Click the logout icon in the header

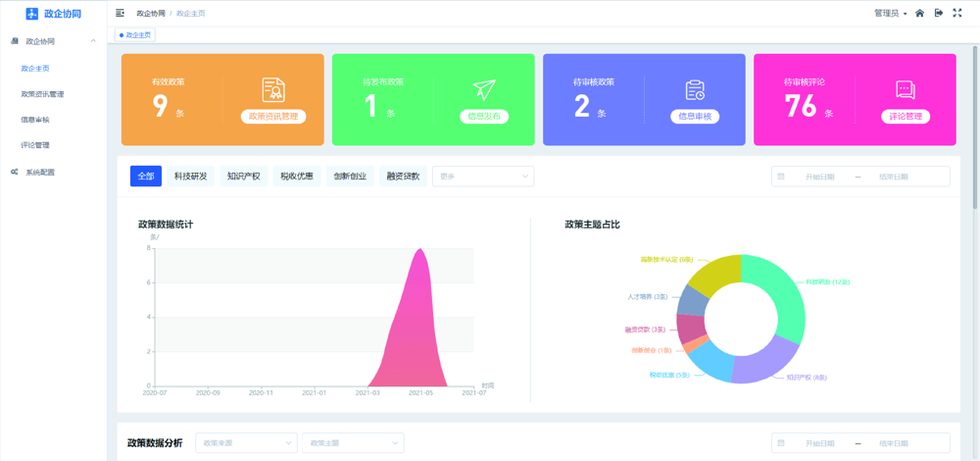939,14
